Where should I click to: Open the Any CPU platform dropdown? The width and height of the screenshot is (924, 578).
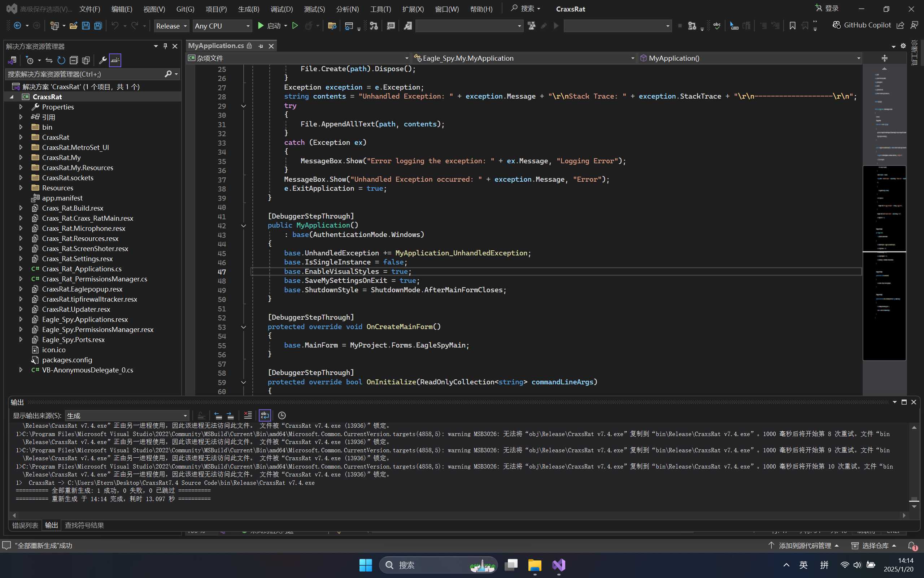click(222, 26)
